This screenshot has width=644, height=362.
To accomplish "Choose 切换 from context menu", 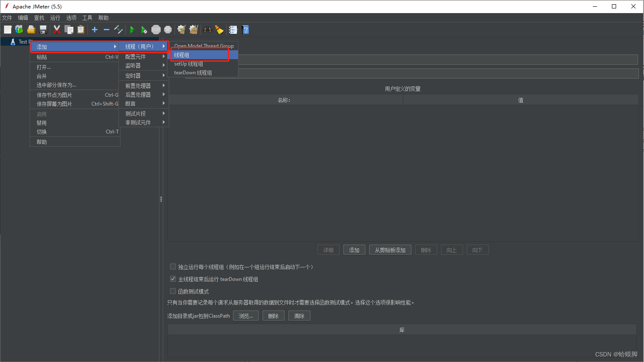I will coord(75,132).
